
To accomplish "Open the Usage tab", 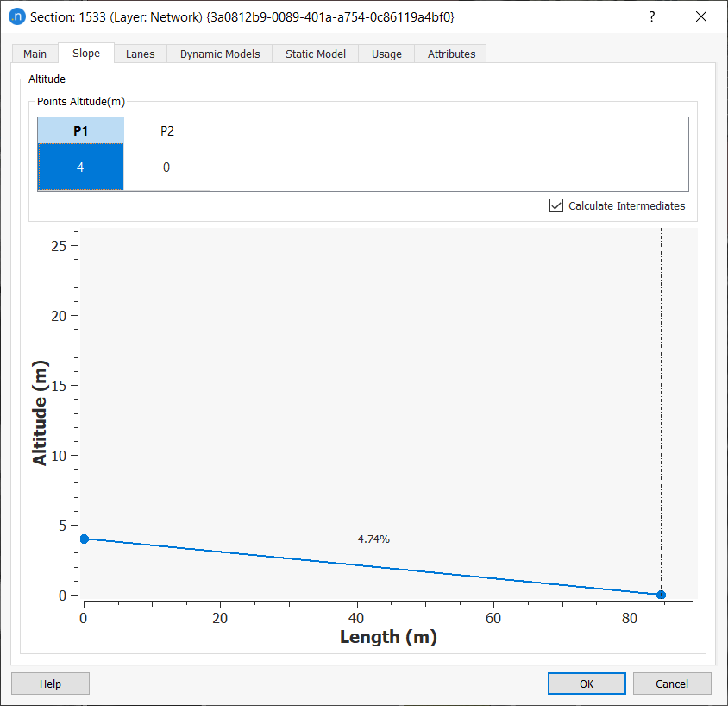I will 386,54.
